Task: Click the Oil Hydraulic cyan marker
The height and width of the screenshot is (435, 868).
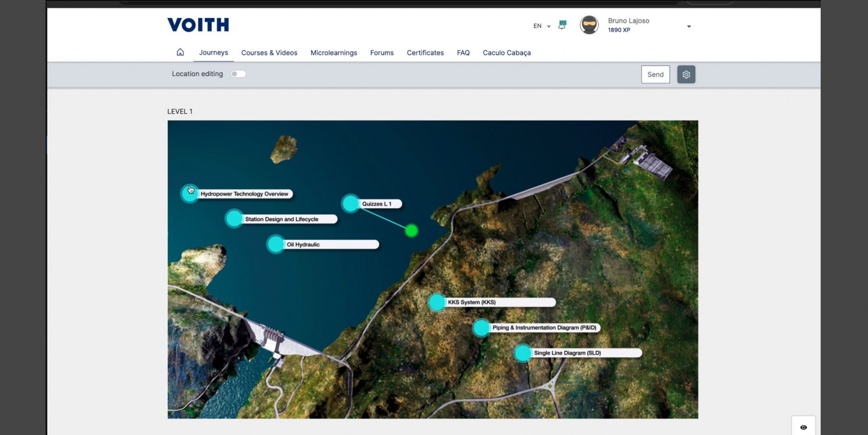Action: pyautogui.click(x=276, y=244)
